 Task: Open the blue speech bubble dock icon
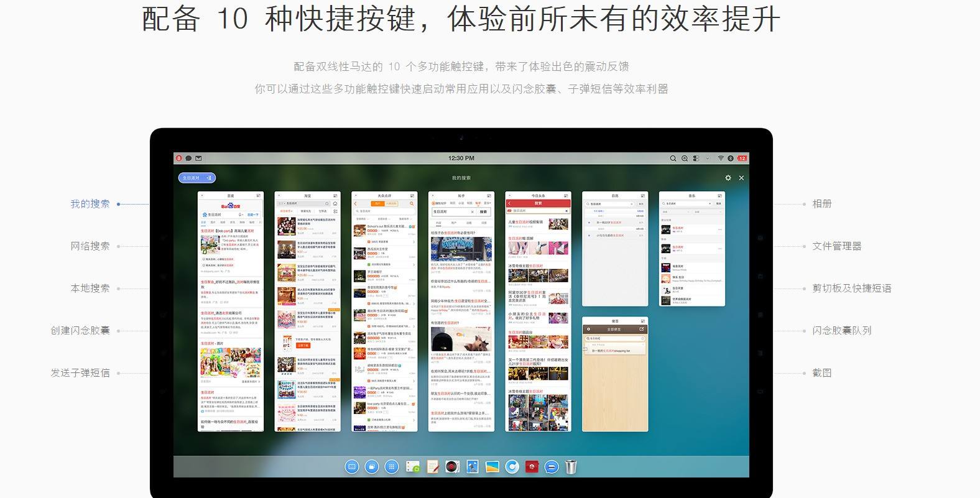click(x=551, y=466)
